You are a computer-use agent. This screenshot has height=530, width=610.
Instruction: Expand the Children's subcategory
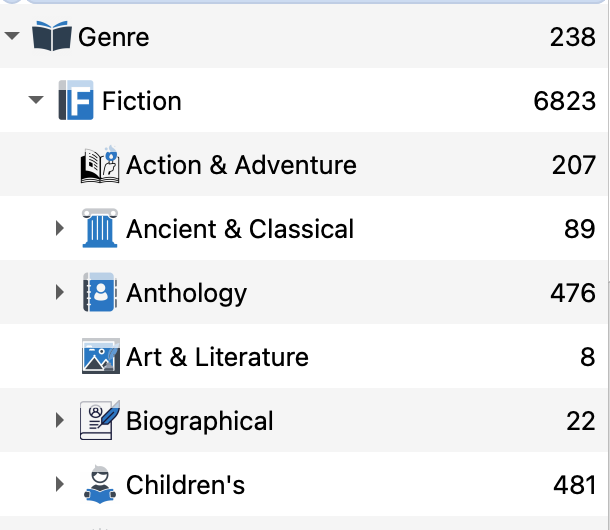[61, 485]
